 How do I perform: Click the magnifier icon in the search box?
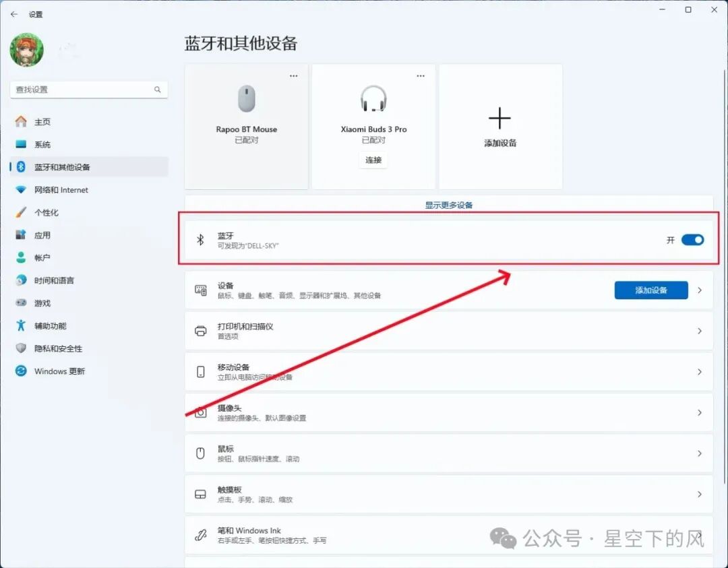(157, 90)
